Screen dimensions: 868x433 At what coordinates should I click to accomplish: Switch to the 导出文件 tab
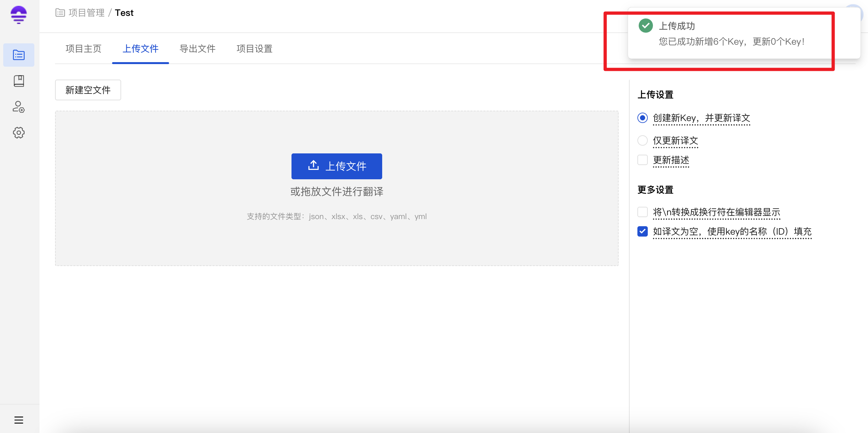click(x=198, y=49)
